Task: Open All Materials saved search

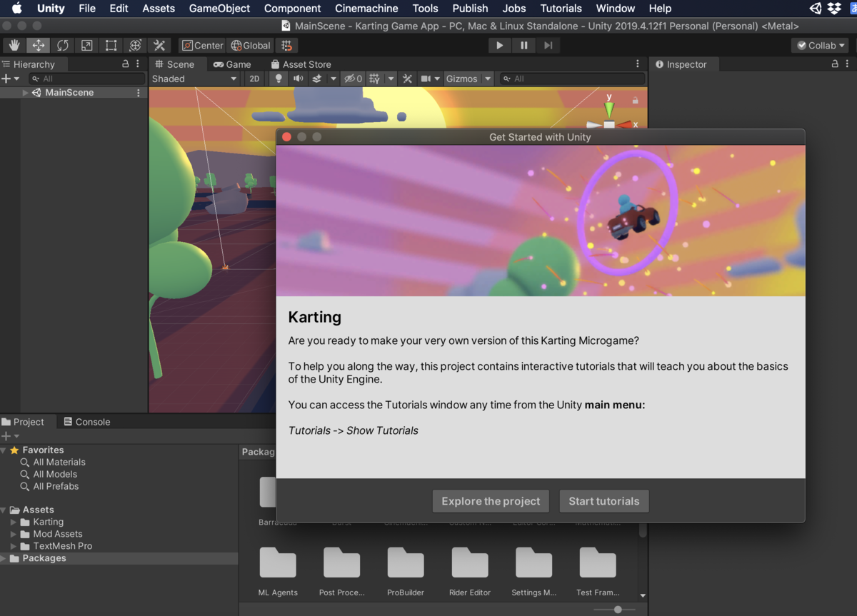Action: pyautogui.click(x=59, y=463)
